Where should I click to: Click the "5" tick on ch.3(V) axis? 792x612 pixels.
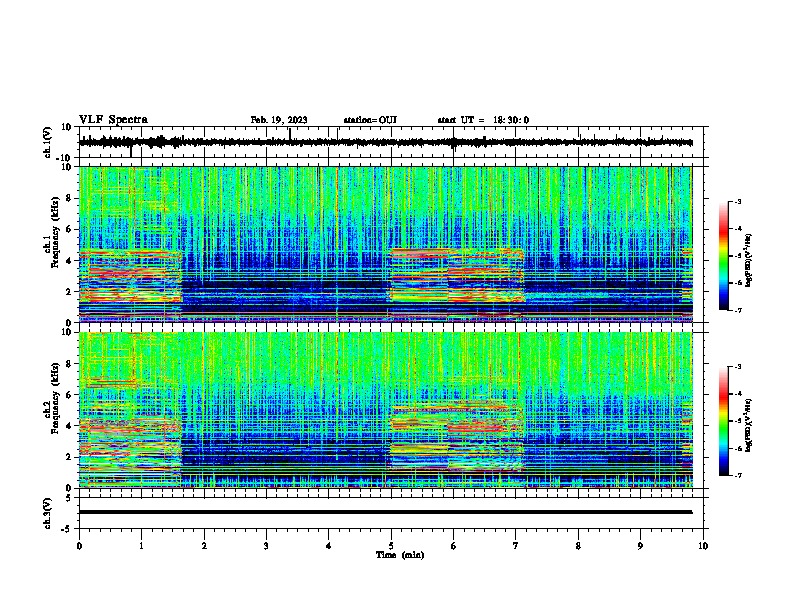coord(69,497)
